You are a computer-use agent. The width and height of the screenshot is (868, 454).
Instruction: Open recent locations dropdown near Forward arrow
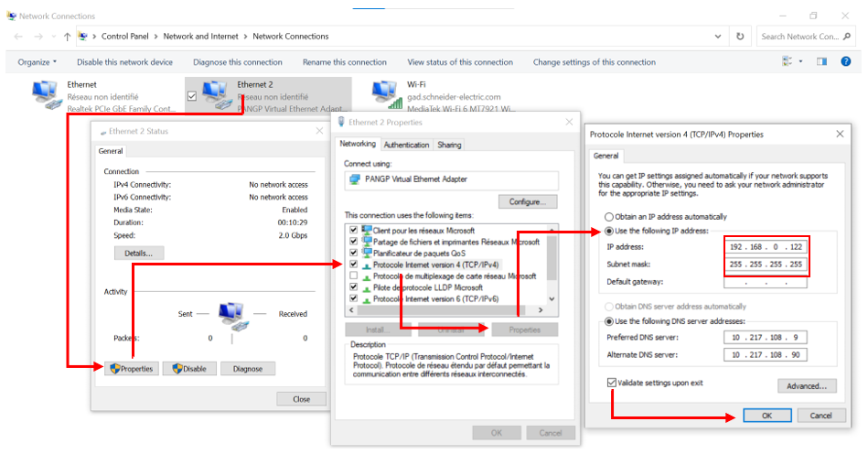coord(53,37)
